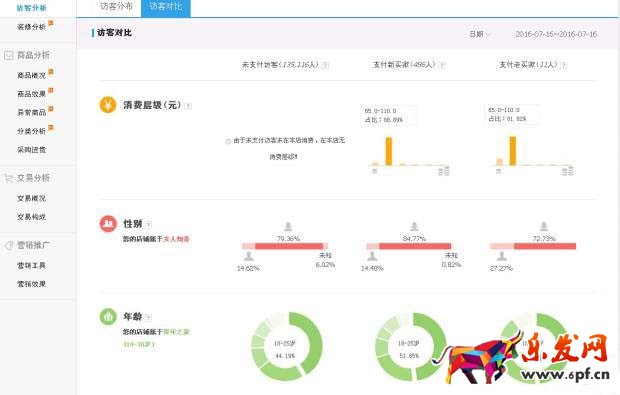Click the red 性别 people icon
The height and width of the screenshot is (395, 620).
[108, 224]
